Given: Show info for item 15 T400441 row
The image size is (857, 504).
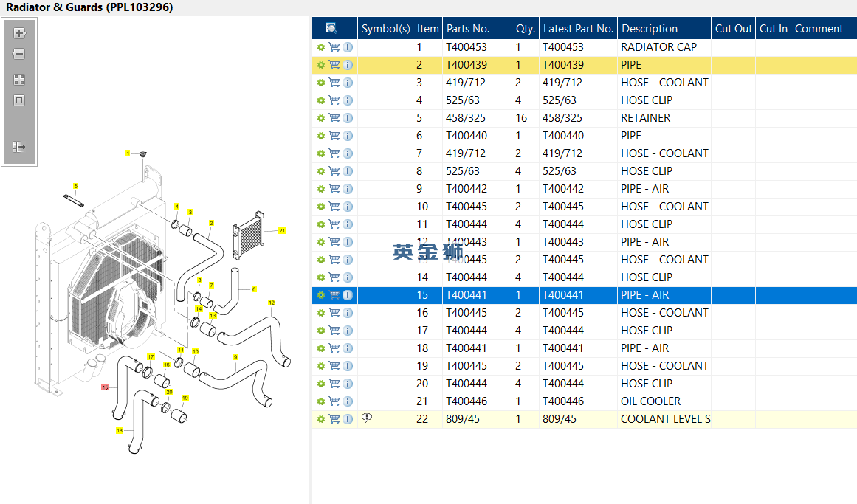Looking at the screenshot, I should click(x=348, y=295).
